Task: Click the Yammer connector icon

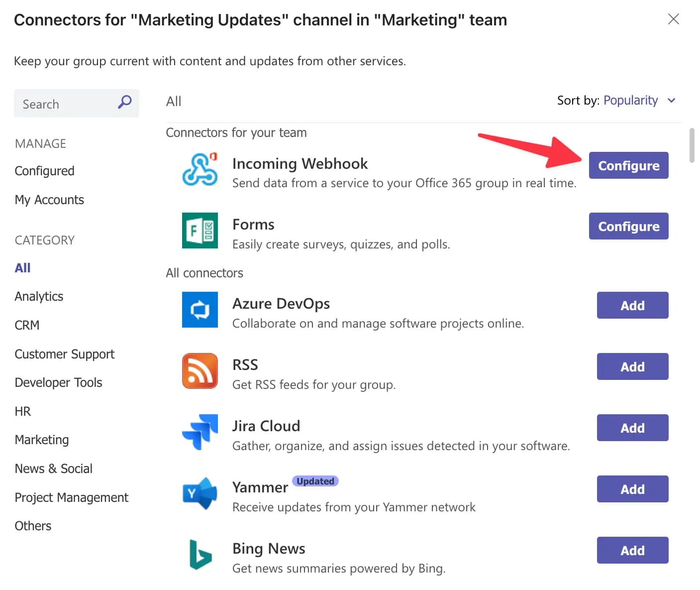Action: tap(200, 493)
